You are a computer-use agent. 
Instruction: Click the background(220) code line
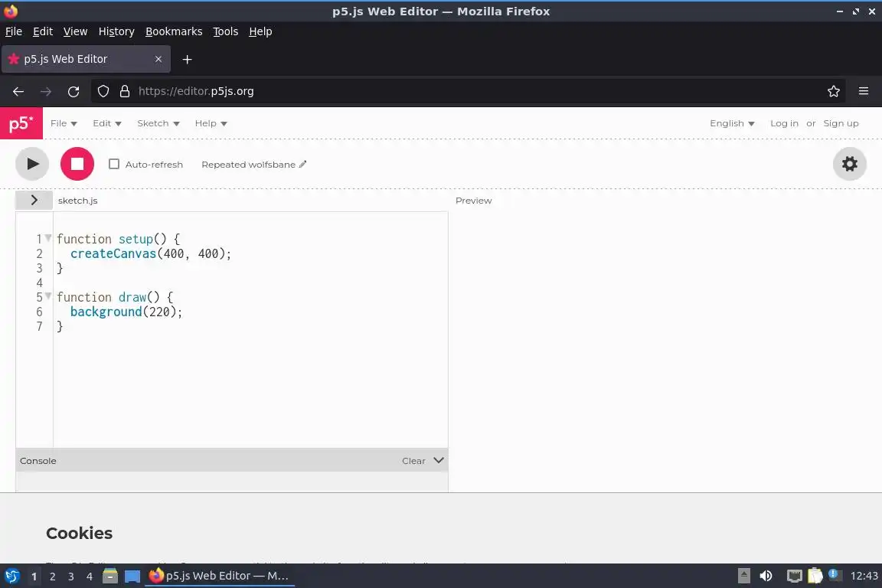point(126,312)
